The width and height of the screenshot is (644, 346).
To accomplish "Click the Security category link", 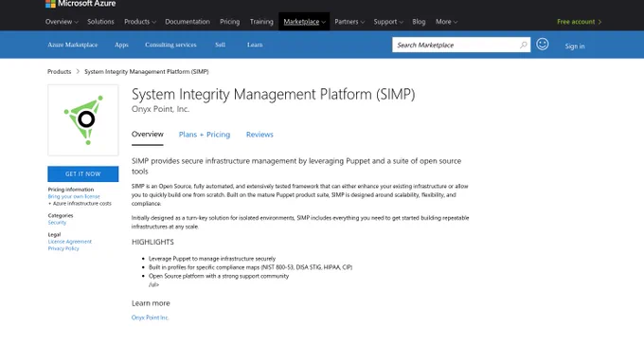I will tap(57, 223).
